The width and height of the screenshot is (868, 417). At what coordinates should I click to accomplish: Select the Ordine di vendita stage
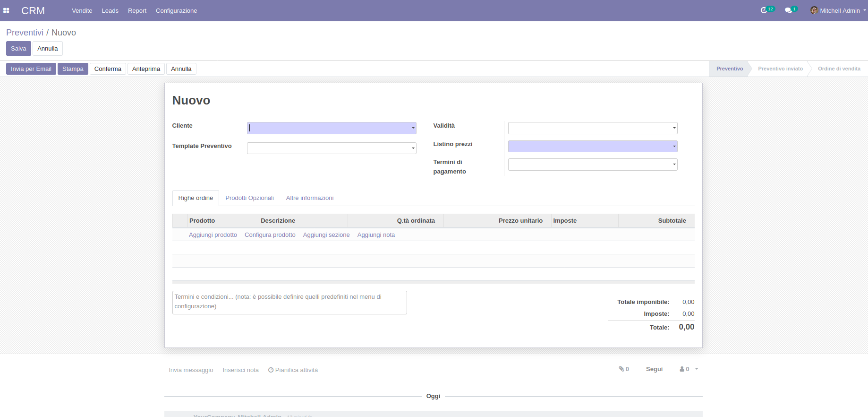(x=839, y=69)
